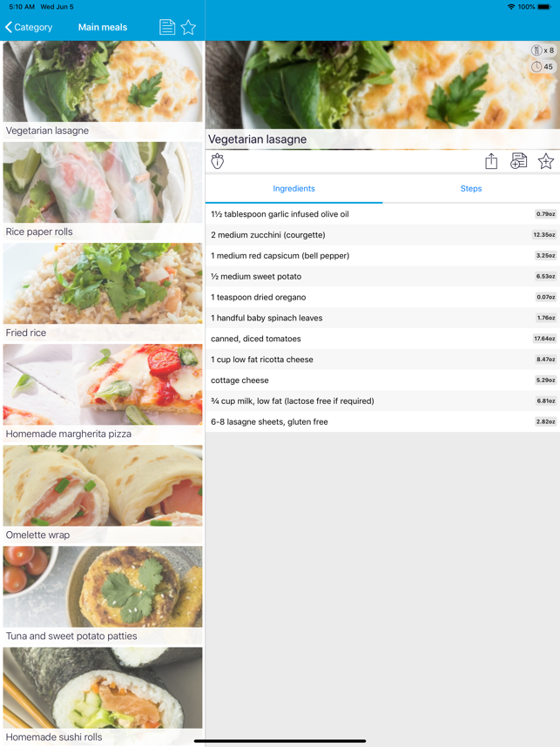Image resolution: width=560 pixels, height=747 pixels.
Task: Open the Fried rice recipe
Action: [103, 292]
